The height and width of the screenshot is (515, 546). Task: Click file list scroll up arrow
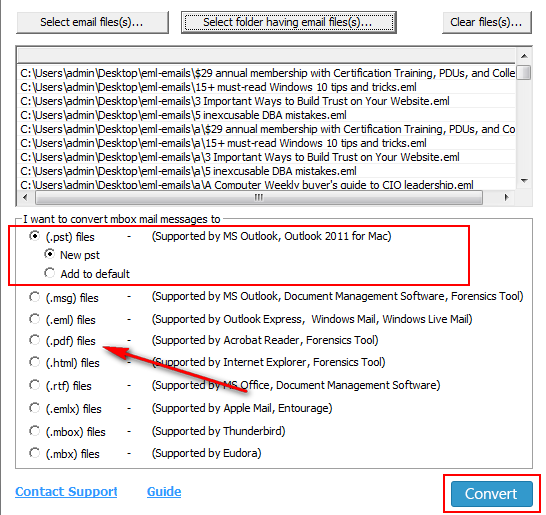[524, 56]
